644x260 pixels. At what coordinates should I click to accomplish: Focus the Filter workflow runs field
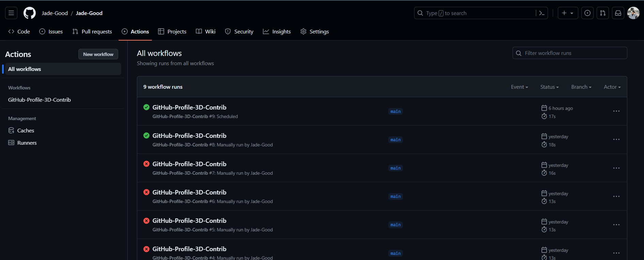[x=570, y=53]
